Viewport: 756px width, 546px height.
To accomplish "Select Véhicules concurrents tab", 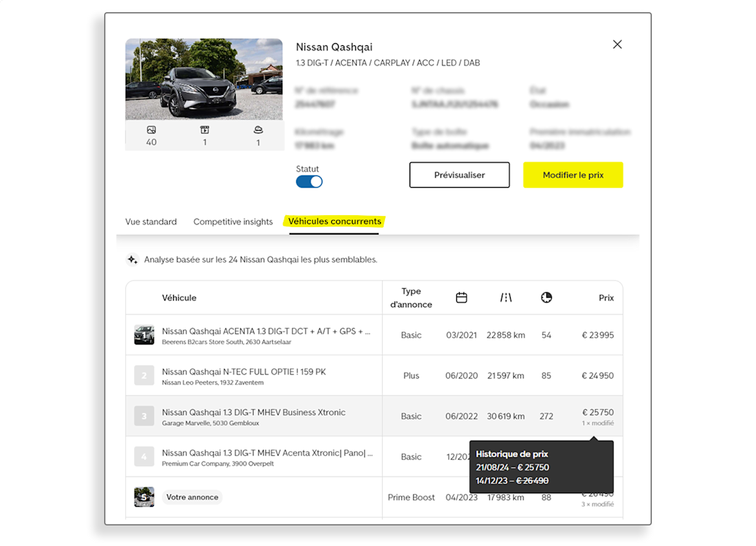I will tap(335, 221).
